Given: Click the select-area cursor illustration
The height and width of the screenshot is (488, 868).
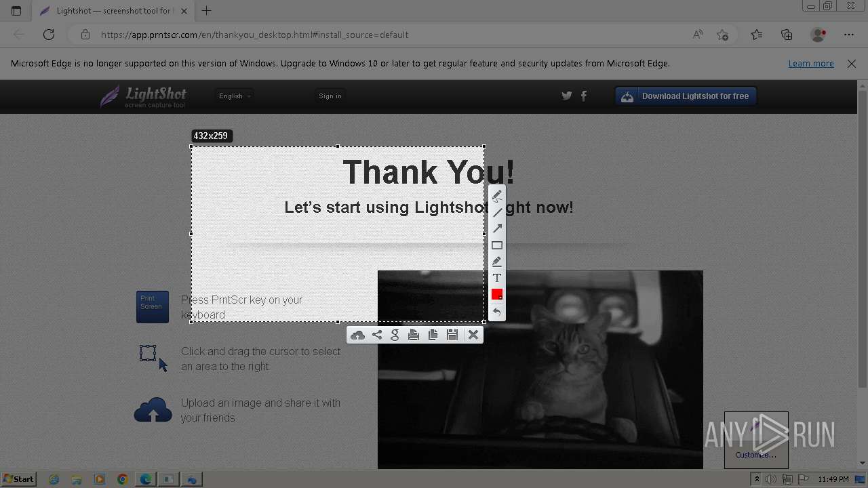Looking at the screenshot, I should (x=153, y=358).
